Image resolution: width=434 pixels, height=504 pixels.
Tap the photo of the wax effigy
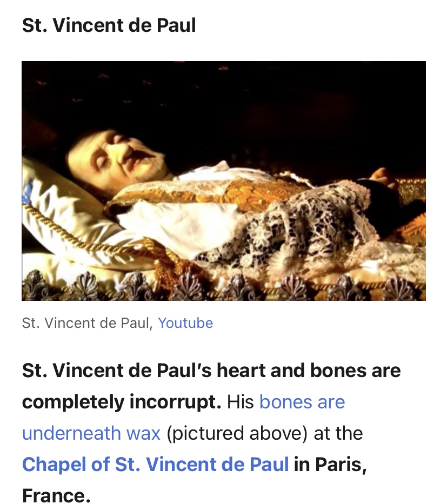coord(223,180)
